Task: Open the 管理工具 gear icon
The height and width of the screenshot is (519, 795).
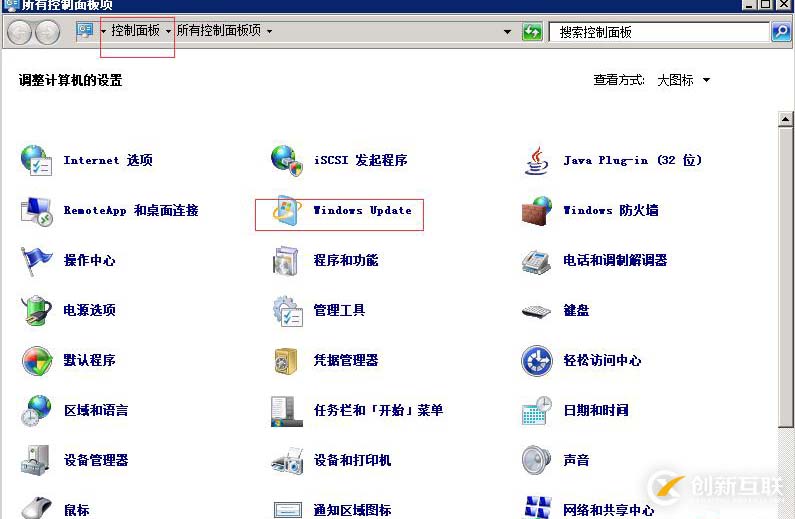Action: [x=287, y=311]
